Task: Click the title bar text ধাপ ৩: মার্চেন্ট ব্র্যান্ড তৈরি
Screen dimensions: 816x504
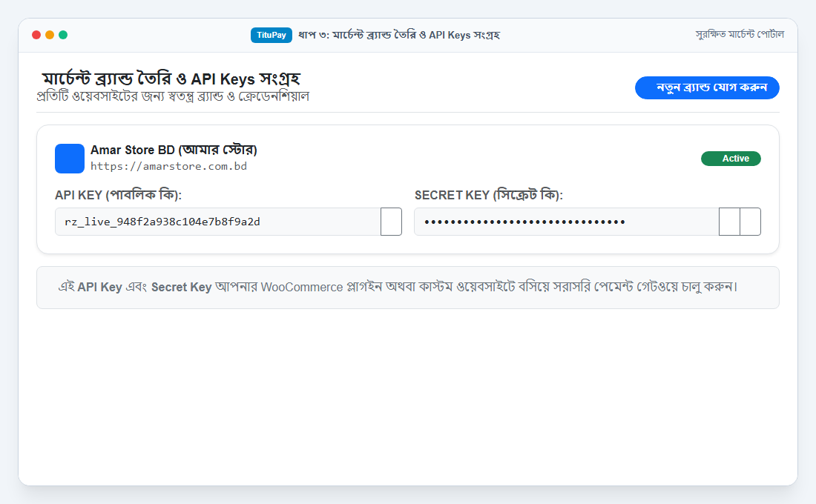Action: coord(357,35)
